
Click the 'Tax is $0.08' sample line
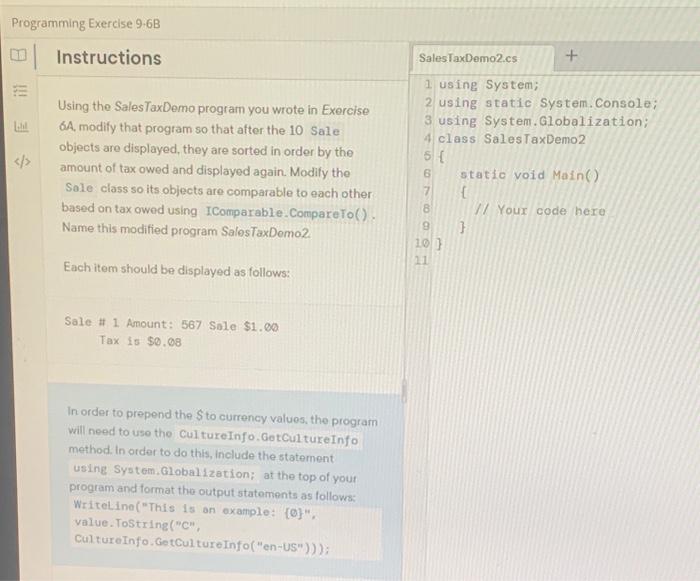pos(140,341)
